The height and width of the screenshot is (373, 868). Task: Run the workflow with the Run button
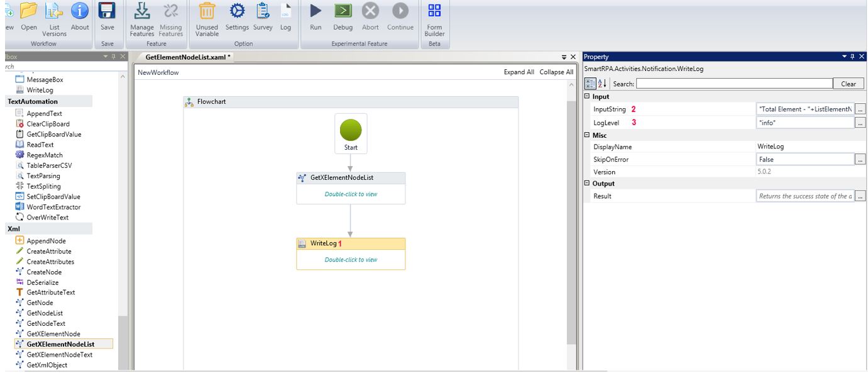[316, 12]
